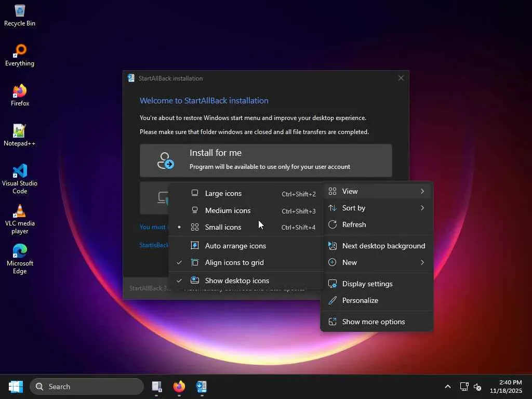Viewport: 532px width, 399px height.
Task: Toggle Auto arrange icons
Action: click(x=246, y=246)
